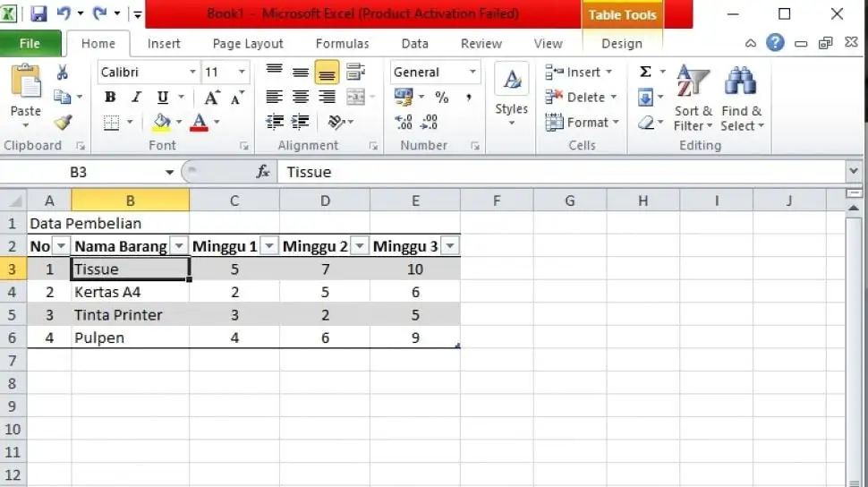Screen dimensions: 868x487
Task: Open the File tab
Action: pyautogui.click(x=30, y=43)
